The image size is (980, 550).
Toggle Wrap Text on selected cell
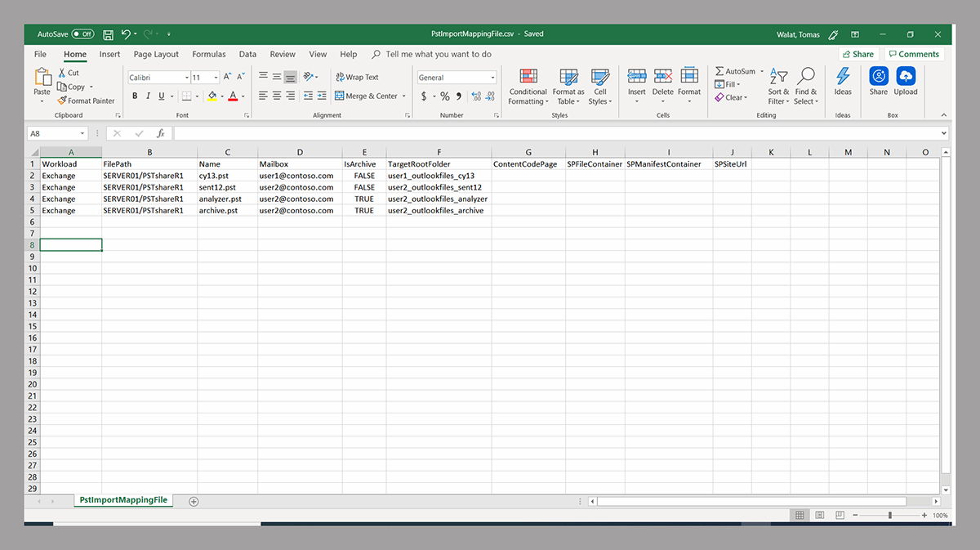pyautogui.click(x=357, y=77)
